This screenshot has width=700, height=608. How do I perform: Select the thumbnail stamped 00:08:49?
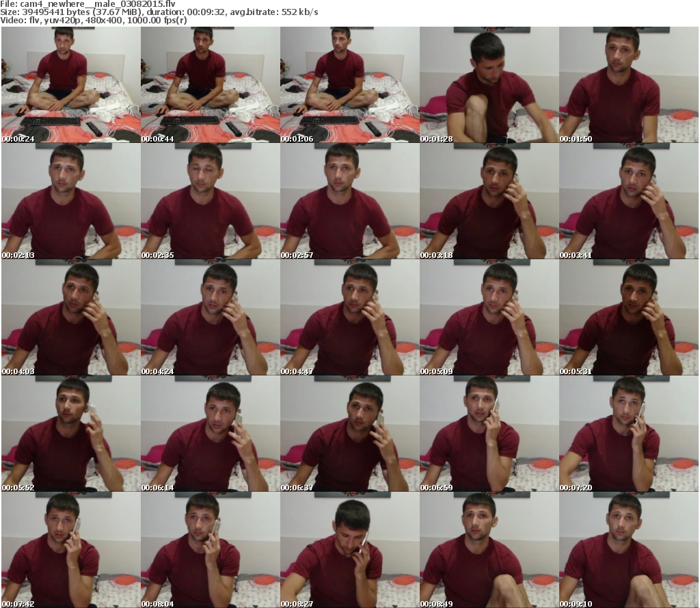click(x=489, y=549)
